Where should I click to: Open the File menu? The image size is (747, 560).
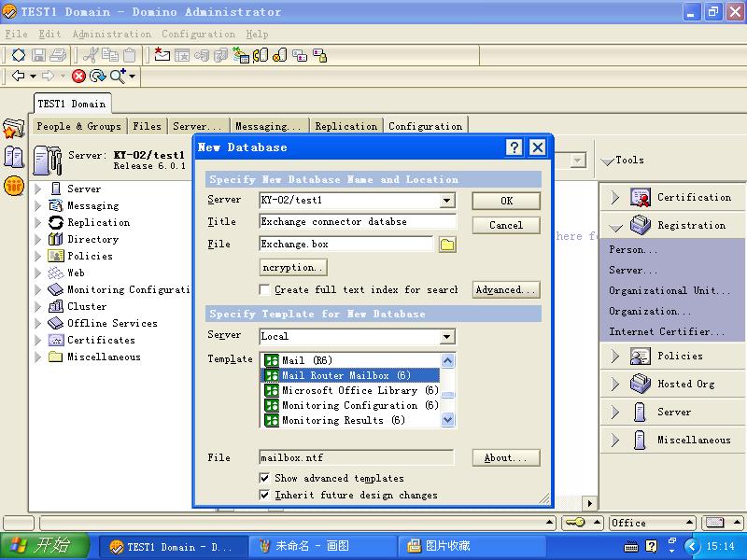16,34
